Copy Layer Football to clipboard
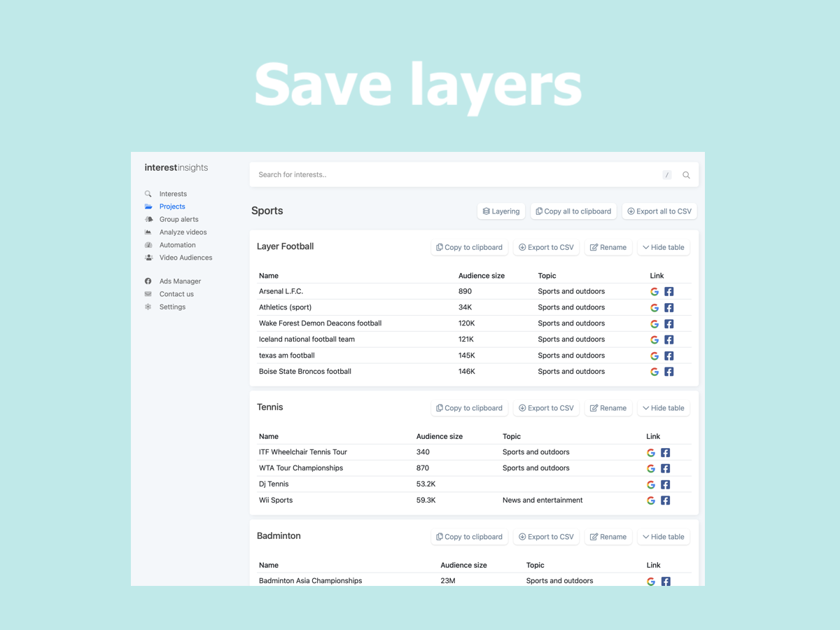The width and height of the screenshot is (840, 630). (470, 247)
